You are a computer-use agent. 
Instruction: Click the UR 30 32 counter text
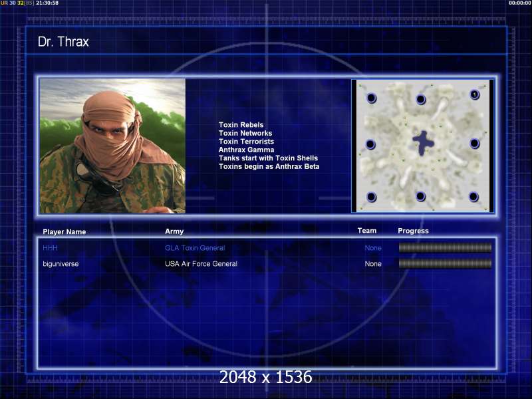12,3
